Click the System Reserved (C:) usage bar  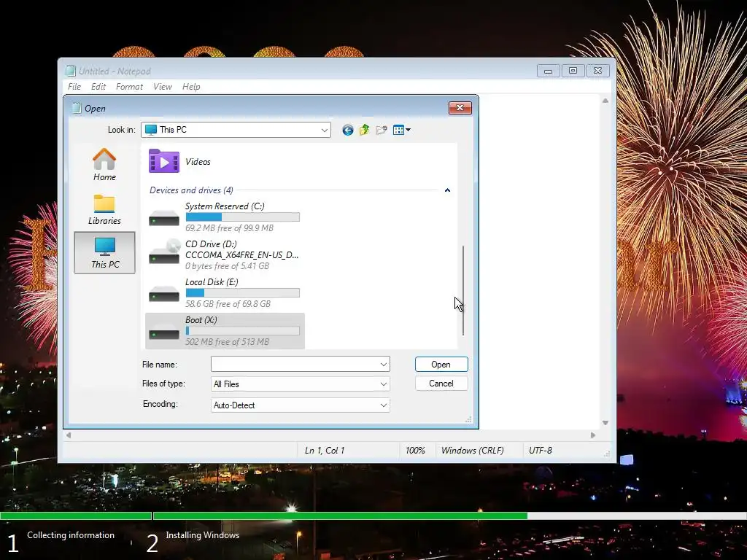point(242,217)
